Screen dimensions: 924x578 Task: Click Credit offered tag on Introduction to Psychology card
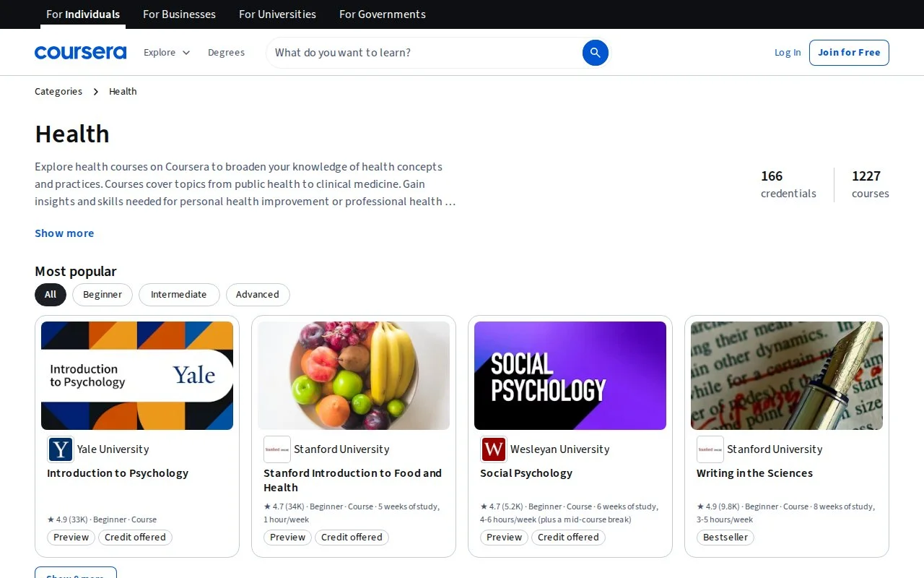click(135, 537)
